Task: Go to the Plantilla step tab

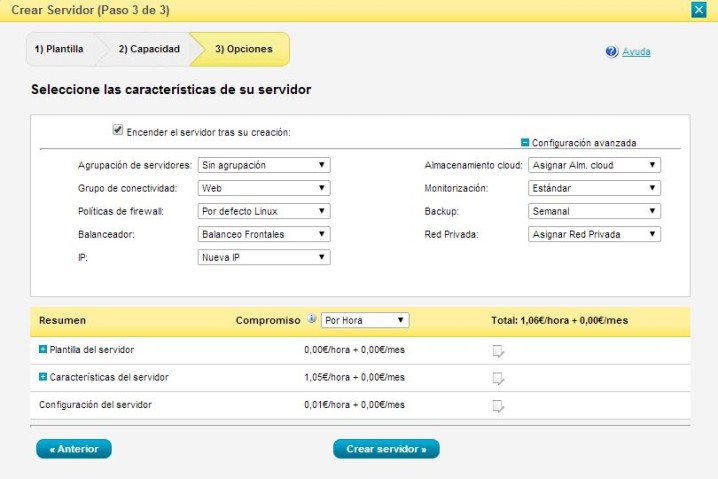Action: [x=59, y=49]
